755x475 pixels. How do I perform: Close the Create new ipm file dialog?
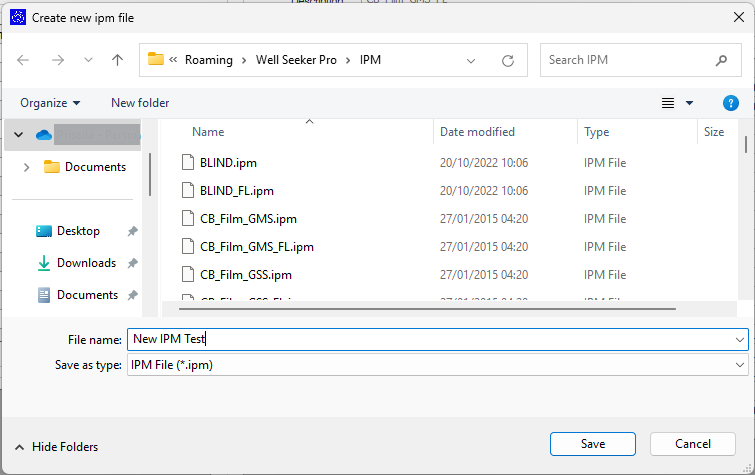[x=739, y=17]
